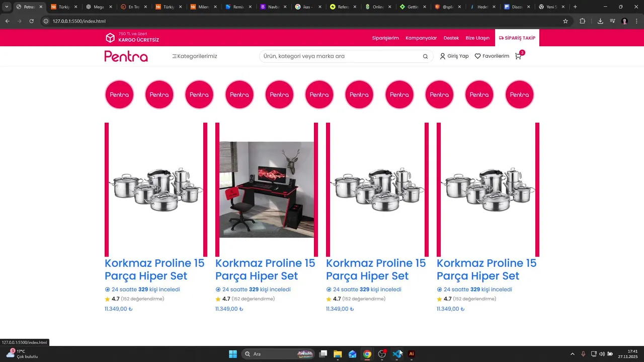Switch to the Remix browser tab

(x=237, y=7)
